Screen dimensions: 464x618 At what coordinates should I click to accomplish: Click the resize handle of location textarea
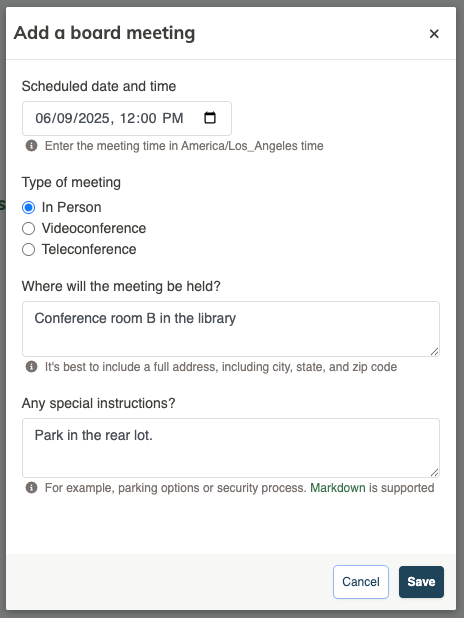click(x=434, y=352)
